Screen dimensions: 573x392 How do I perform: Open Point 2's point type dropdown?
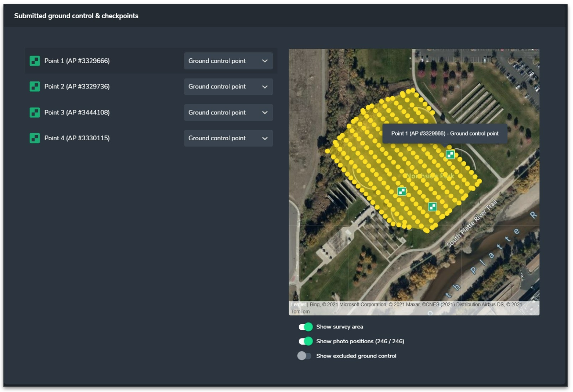coord(228,87)
